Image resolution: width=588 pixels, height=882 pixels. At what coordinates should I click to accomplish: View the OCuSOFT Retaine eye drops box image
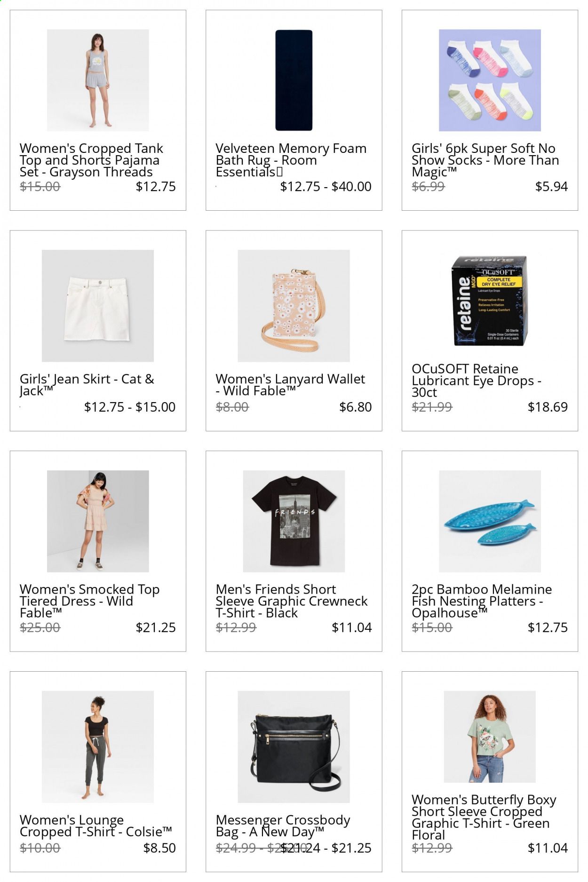tap(490, 301)
